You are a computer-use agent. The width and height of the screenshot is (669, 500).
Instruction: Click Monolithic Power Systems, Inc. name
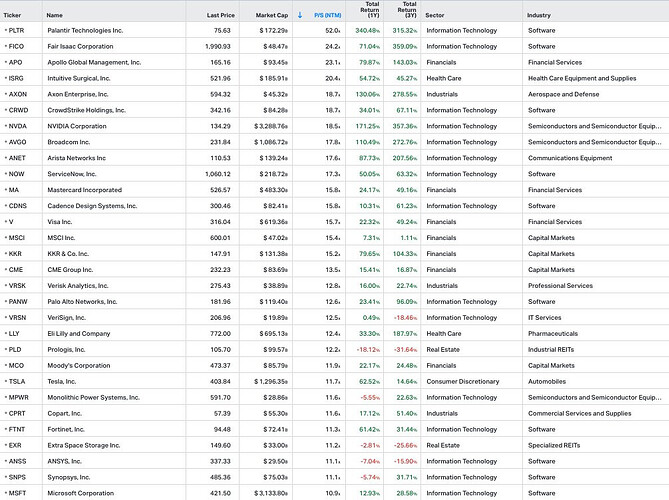pos(94,398)
